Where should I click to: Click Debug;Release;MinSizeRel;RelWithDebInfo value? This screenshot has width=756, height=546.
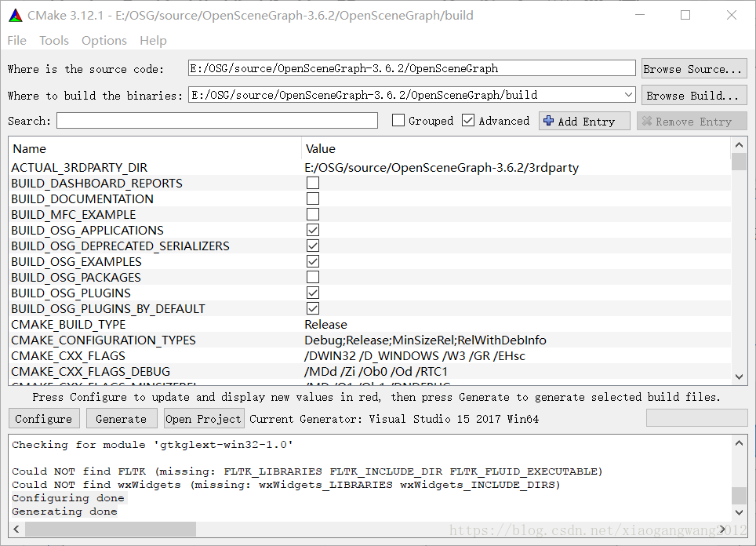coord(425,340)
